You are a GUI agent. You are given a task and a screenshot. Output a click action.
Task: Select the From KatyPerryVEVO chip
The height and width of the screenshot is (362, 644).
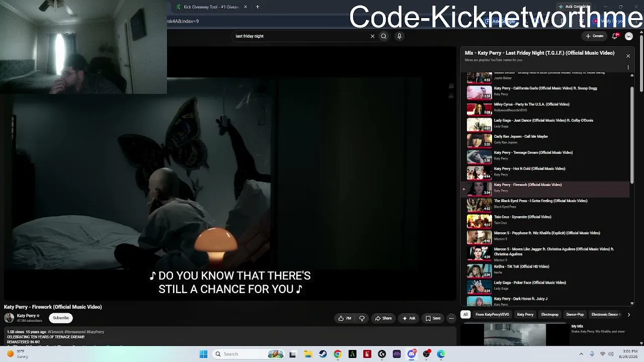[492, 315]
